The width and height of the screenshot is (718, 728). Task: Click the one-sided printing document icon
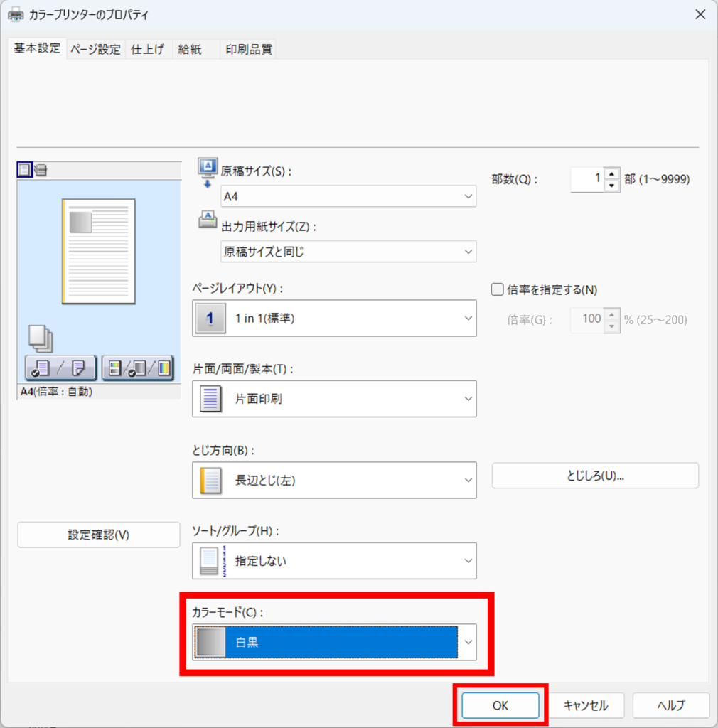coord(210,399)
